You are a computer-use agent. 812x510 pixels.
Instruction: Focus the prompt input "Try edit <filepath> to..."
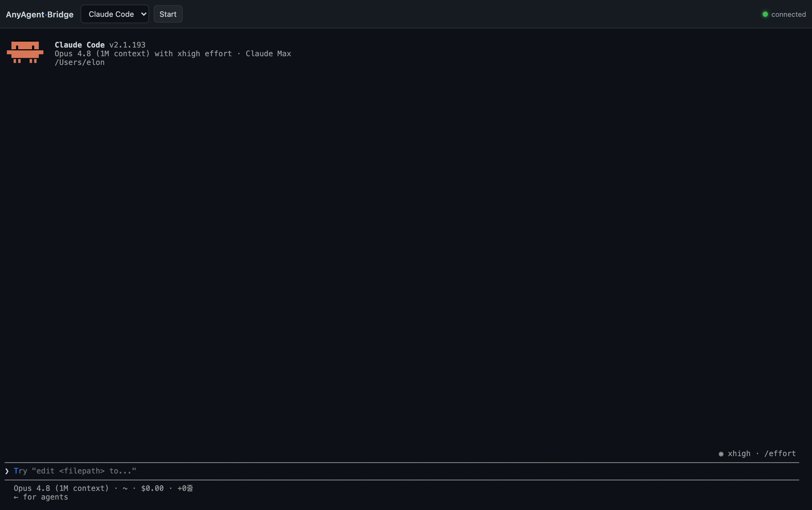coord(401,471)
